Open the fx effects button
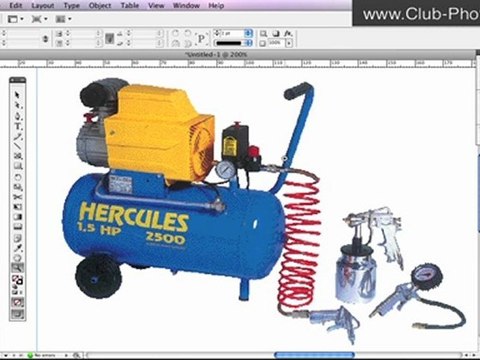The image size is (480, 360). [x=288, y=33]
